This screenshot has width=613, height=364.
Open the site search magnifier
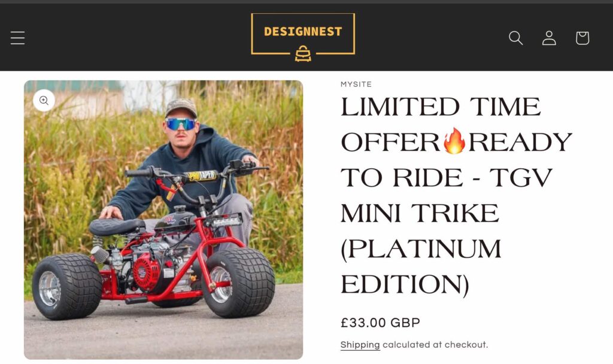515,38
